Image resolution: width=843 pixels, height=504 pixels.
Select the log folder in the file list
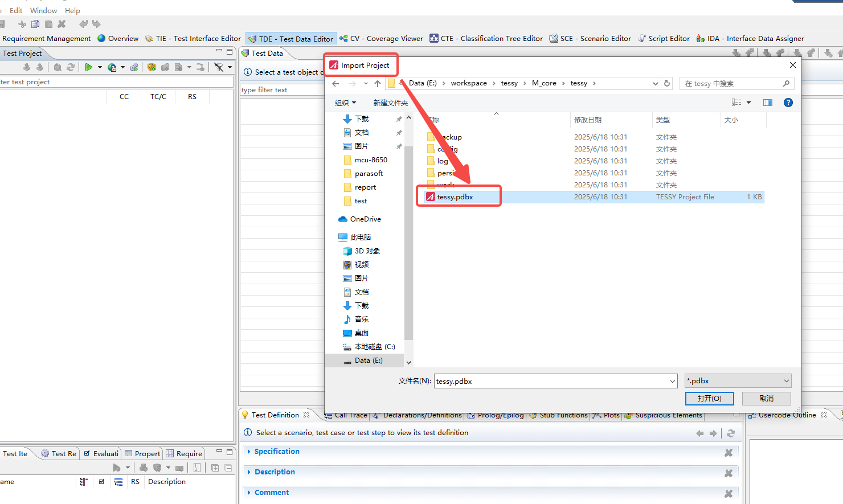pos(443,161)
